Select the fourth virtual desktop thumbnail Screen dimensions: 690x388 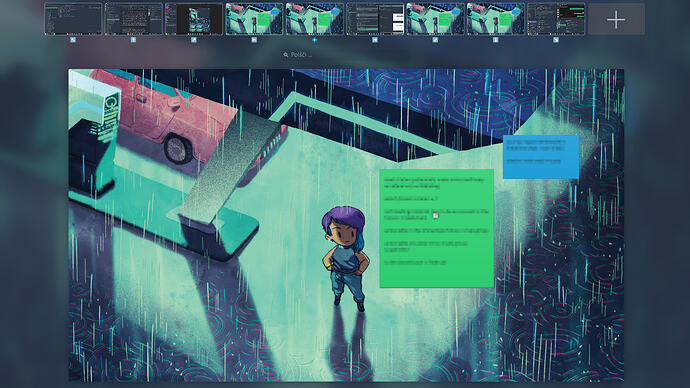(x=254, y=19)
